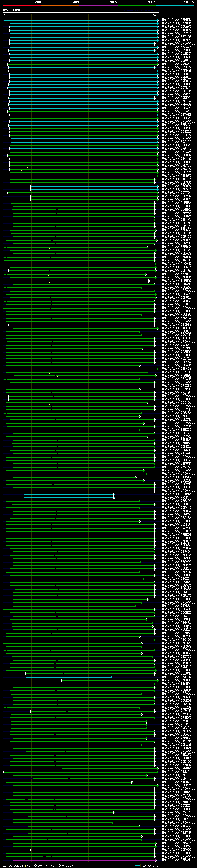The image size is (197, 868).
Task: Click label UniRef100_C9K4N1
Action: coord(177,284)
